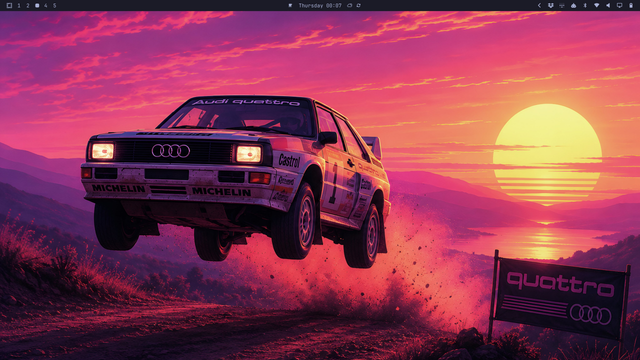Click the shield icon in system tray
The image size is (640, 360).
pos(551,6)
